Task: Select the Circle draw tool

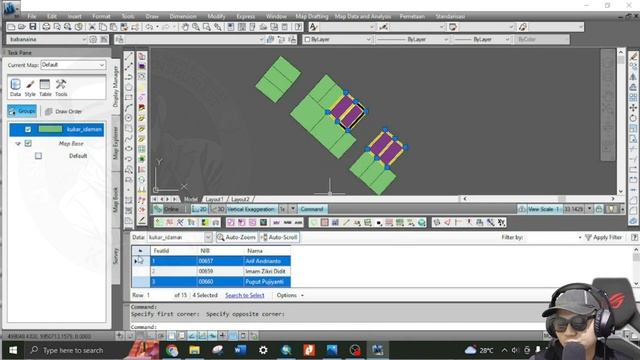Action: [x=129, y=118]
